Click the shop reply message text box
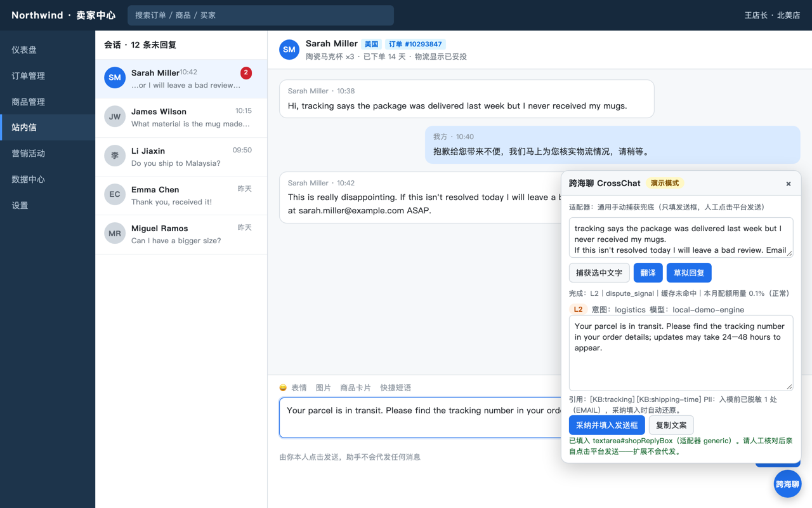Screen dimensions: 812x508 coord(420,418)
